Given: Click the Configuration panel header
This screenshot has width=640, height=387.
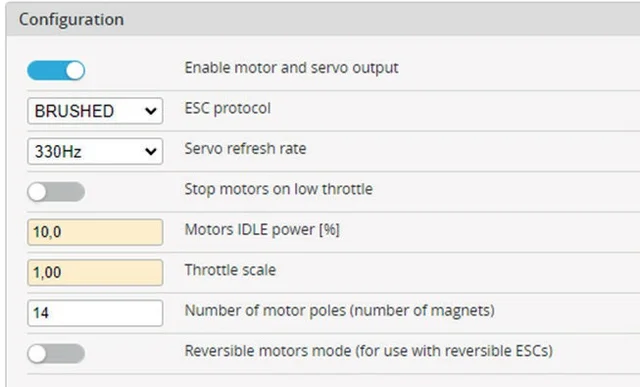Looking at the screenshot, I should coord(323,19).
